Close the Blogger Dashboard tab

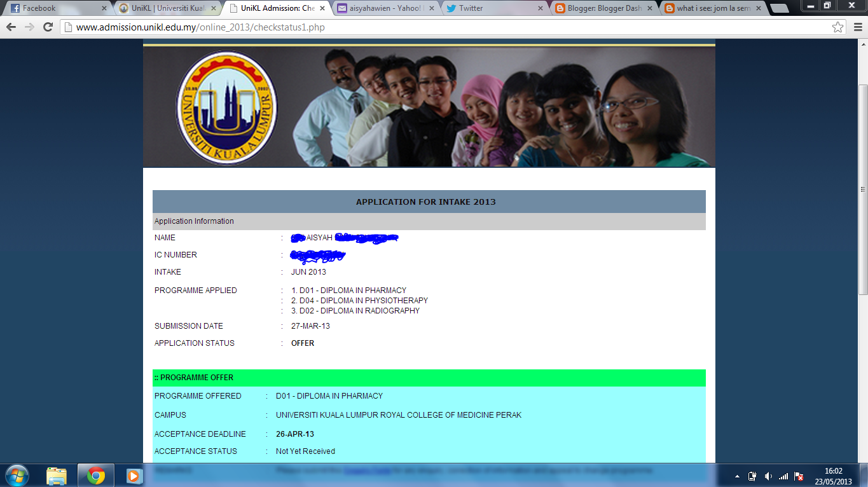649,8
